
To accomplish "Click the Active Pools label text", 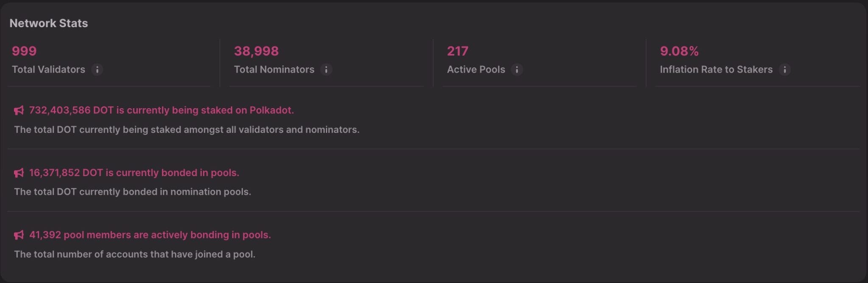I will 475,70.
